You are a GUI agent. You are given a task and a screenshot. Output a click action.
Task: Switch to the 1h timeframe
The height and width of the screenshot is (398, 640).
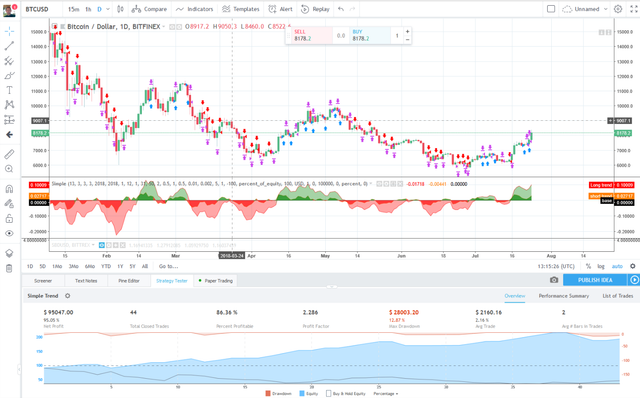(x=88, y=9)
